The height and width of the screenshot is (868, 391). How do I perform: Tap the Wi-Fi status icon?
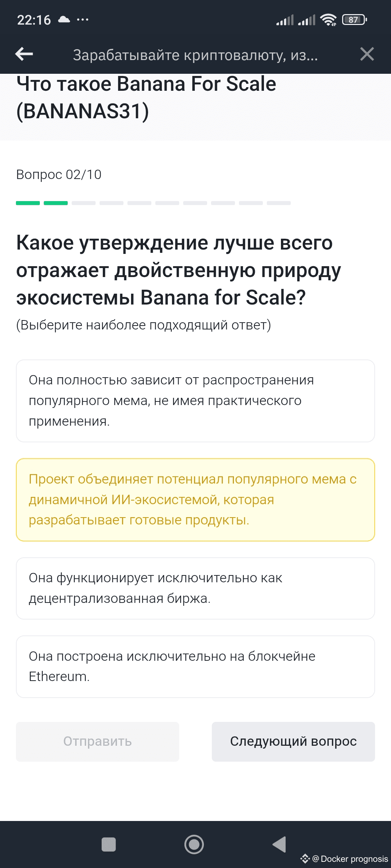click(328, 20)
